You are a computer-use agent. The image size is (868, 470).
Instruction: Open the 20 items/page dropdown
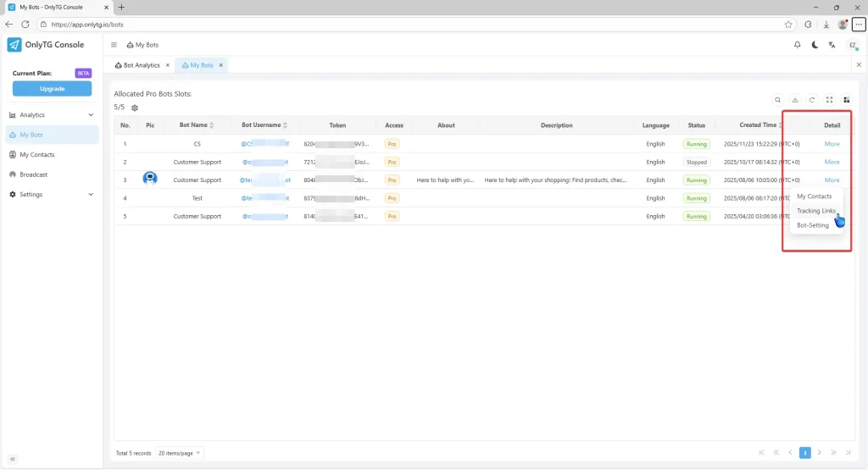point(180,453)
